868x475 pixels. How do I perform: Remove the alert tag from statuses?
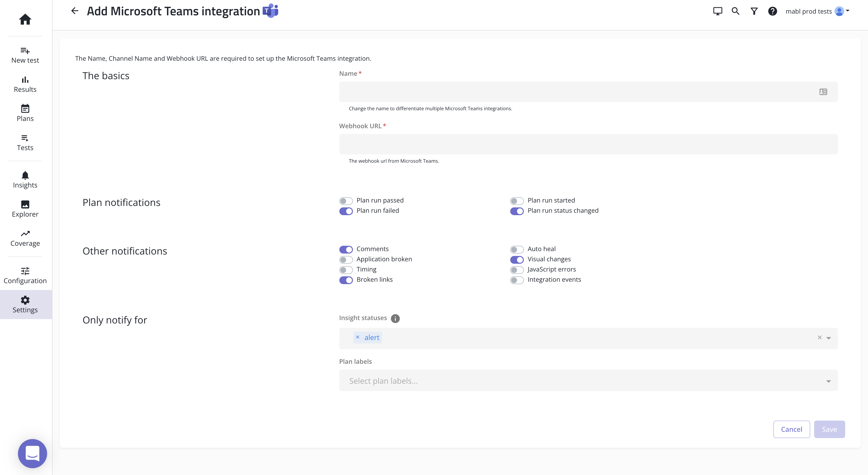pos(358,337)
